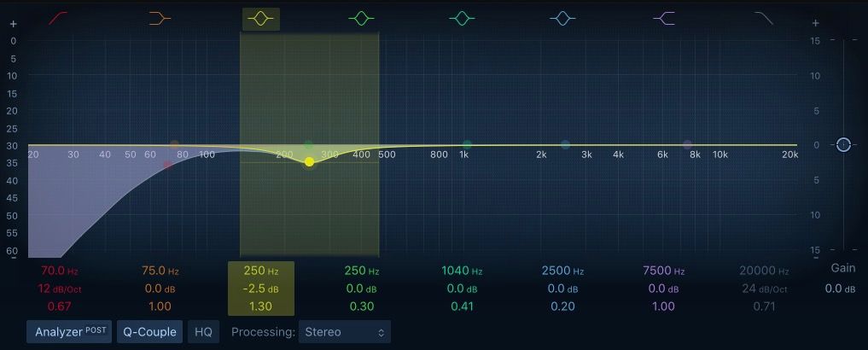
Task: Select the teal bell band icon
Action: tap(462, 18)
